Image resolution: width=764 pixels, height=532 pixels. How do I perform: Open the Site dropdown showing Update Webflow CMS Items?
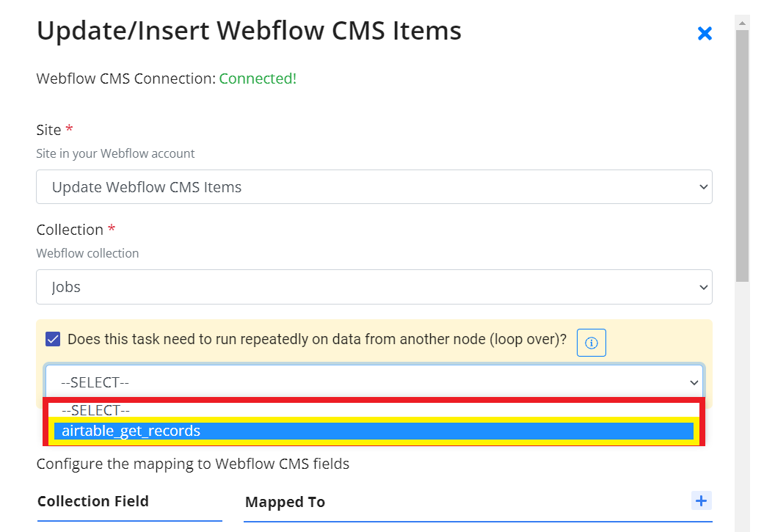click(374, 186)
